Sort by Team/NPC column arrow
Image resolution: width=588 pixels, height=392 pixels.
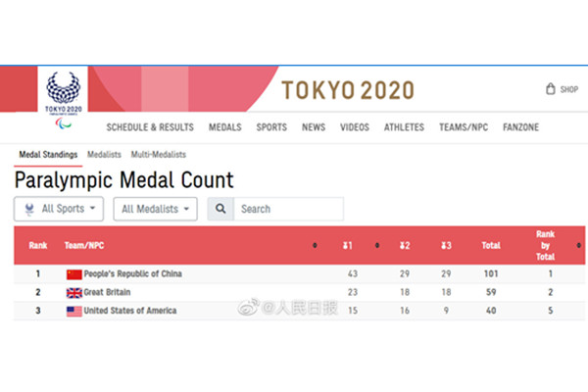point(315,246)
